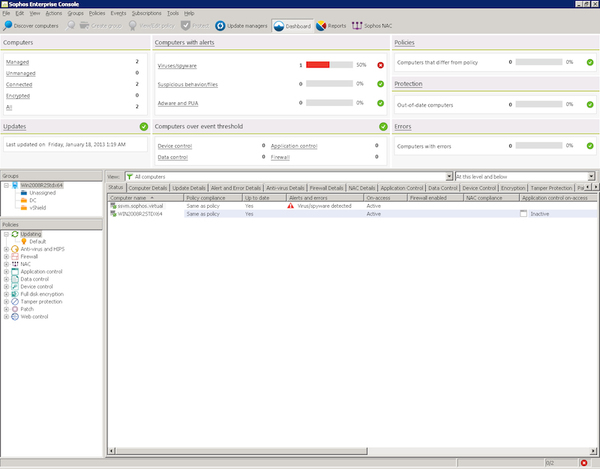Image resolution: width=600 pixels, height=469 pixels.
Task: Open Reports via the pie chart icon
Action: [x=321, y=26]
